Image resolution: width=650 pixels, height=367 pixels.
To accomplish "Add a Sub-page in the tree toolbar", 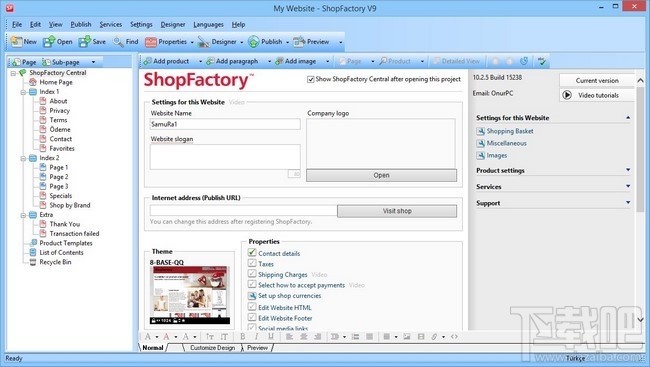I will coord(61,62).
